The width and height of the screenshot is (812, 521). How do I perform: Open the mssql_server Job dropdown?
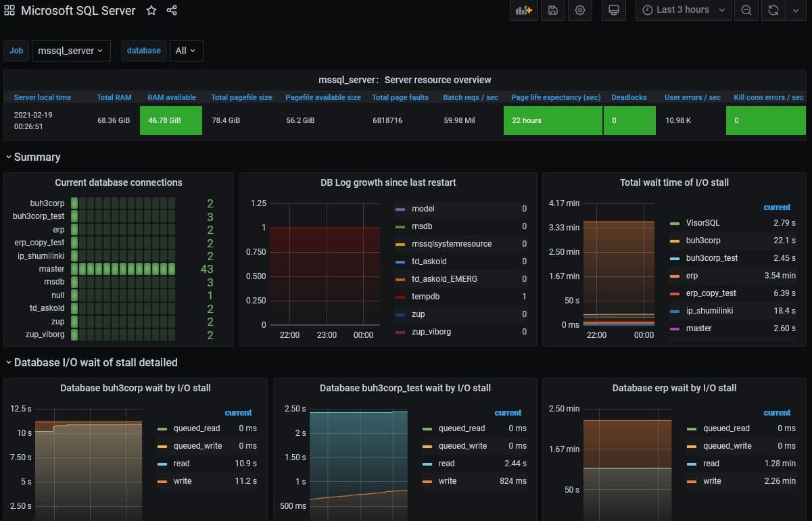[x=71, y=51]
